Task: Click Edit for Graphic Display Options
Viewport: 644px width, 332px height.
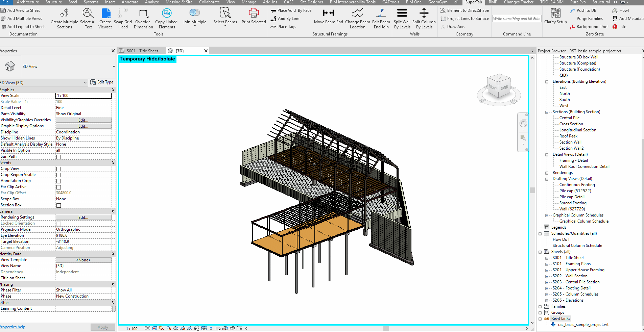Action: tap(84, 126)
